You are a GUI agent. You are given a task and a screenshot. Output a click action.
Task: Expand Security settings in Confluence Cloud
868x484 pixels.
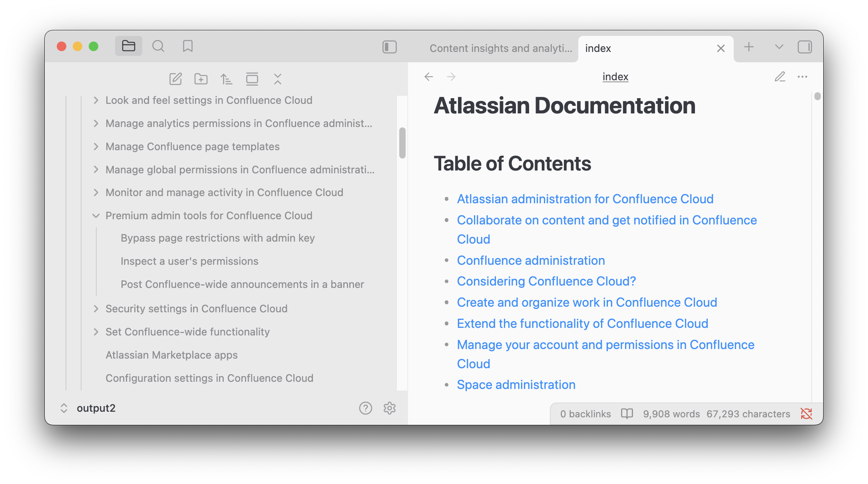click(96, 309)
